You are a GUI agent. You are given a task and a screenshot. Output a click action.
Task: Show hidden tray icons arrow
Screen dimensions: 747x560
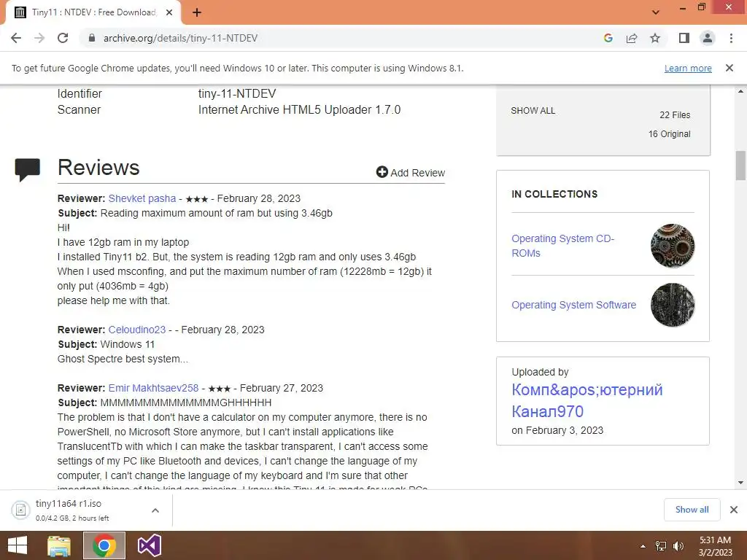[643, 545]
